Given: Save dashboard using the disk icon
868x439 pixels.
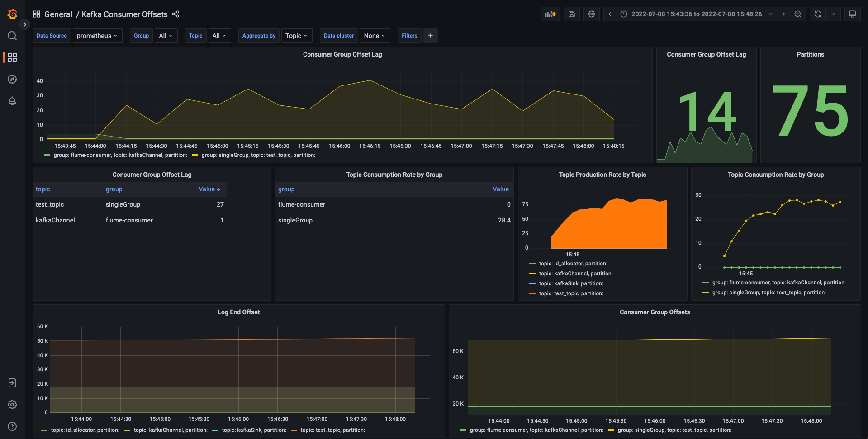Looking at the screenshot, I should 571,14.
